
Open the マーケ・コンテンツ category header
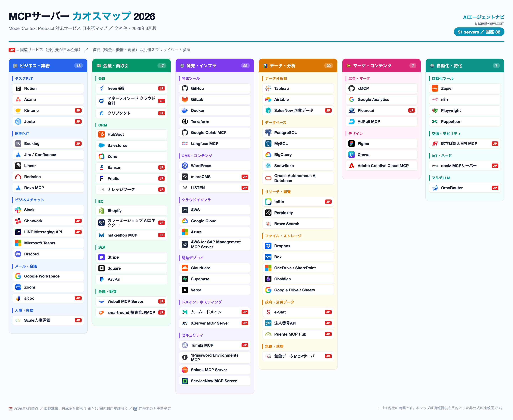[382, 66]
